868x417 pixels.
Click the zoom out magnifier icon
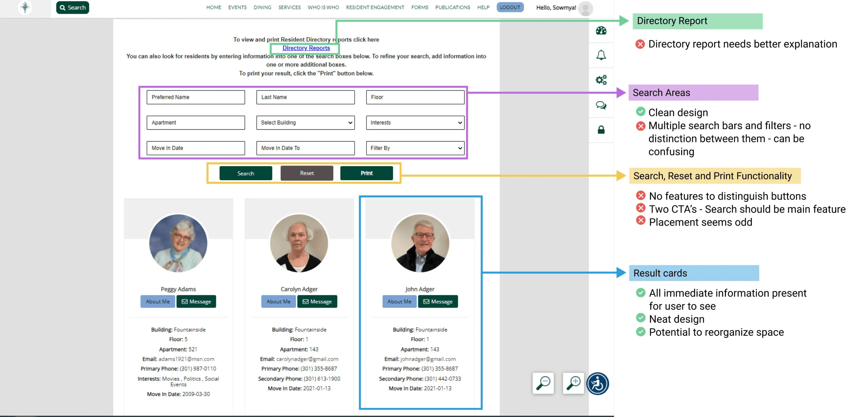(x=543, y=383)
